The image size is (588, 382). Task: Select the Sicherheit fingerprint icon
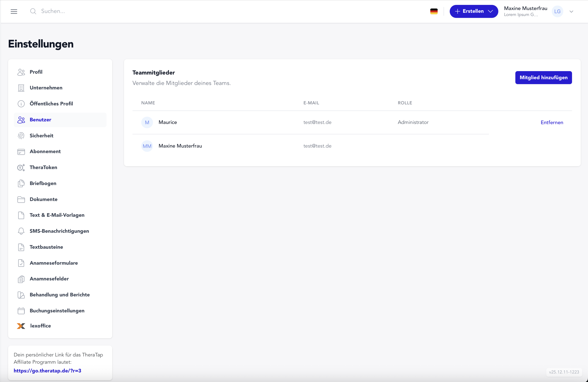click(x=21, y=136)
